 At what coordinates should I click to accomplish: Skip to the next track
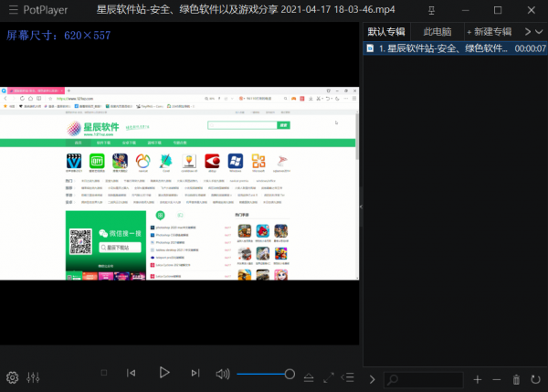[195, 373]
